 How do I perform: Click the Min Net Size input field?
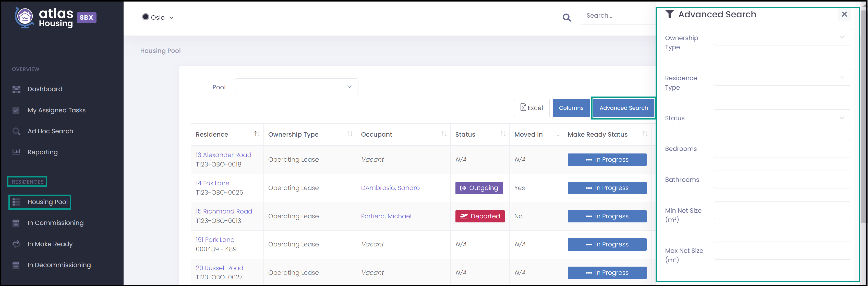click(782, 210)
